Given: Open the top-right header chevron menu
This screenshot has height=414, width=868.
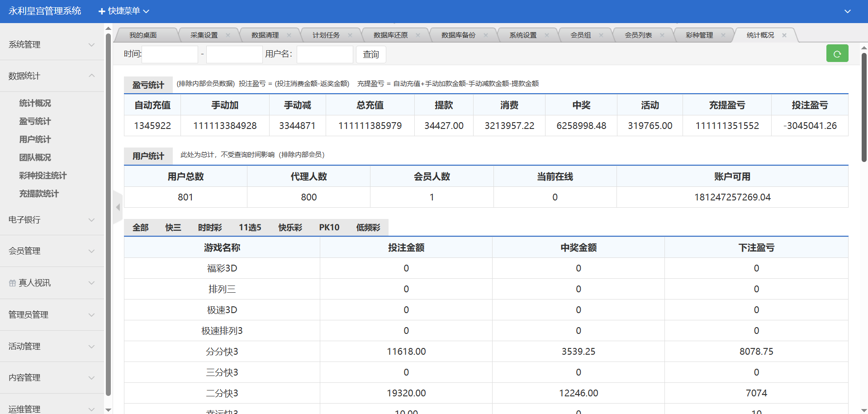Looking at the screenshot, I should (847, 11).
